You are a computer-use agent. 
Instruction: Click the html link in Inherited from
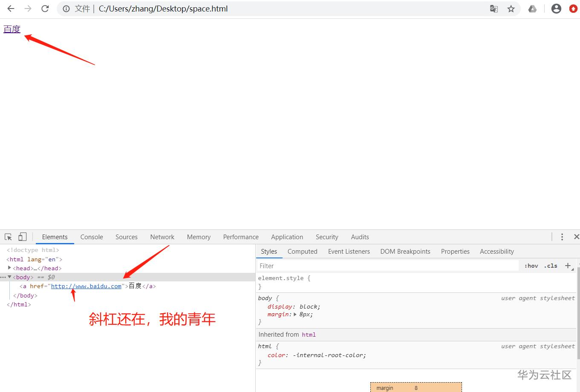309,335
